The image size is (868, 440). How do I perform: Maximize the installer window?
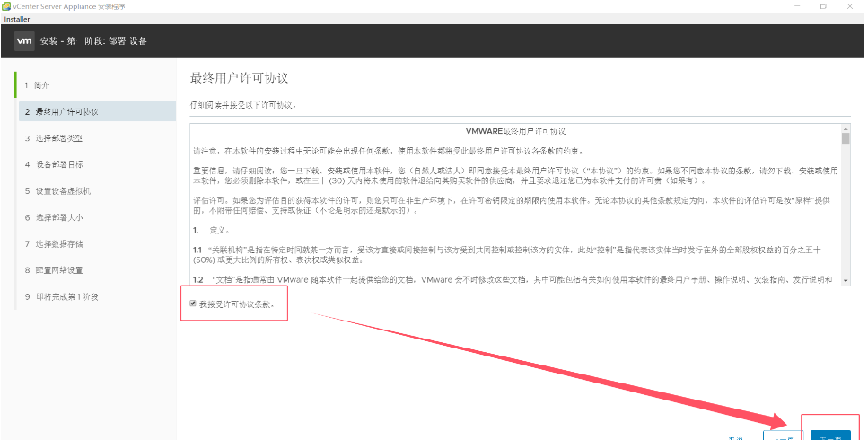(823, 6)
